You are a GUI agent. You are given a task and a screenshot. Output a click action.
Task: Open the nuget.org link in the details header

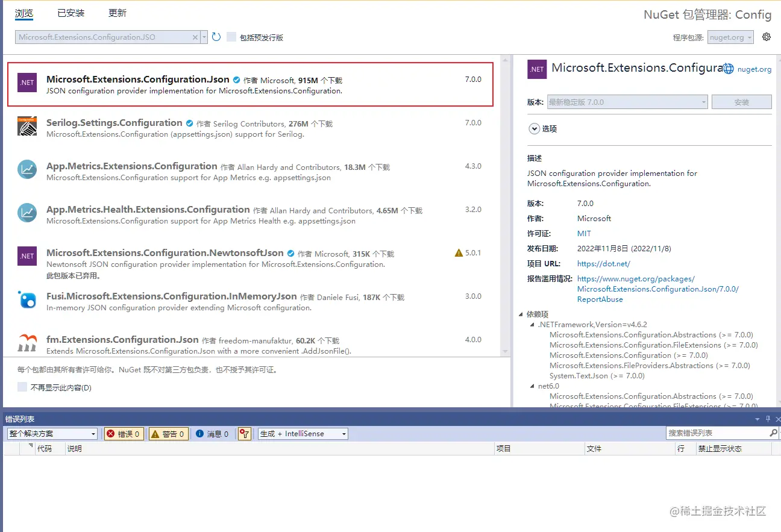coord(754,69)
